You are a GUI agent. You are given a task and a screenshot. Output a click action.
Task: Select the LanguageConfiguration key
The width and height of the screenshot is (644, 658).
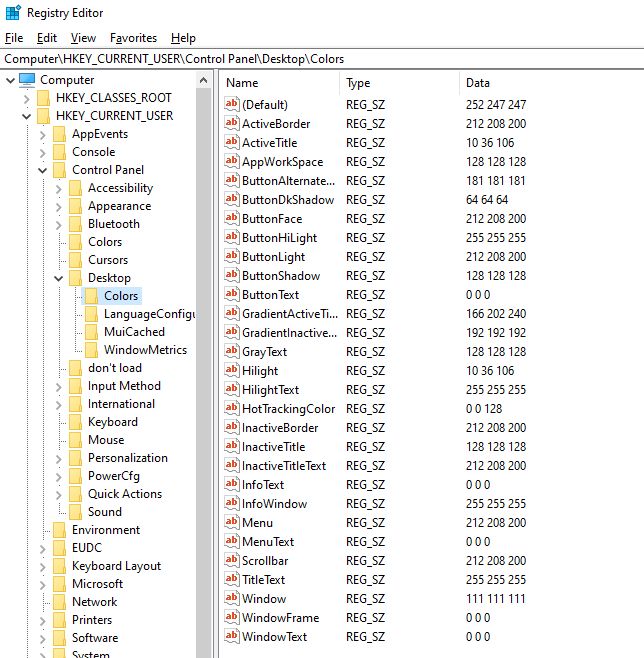pos(149,314)
